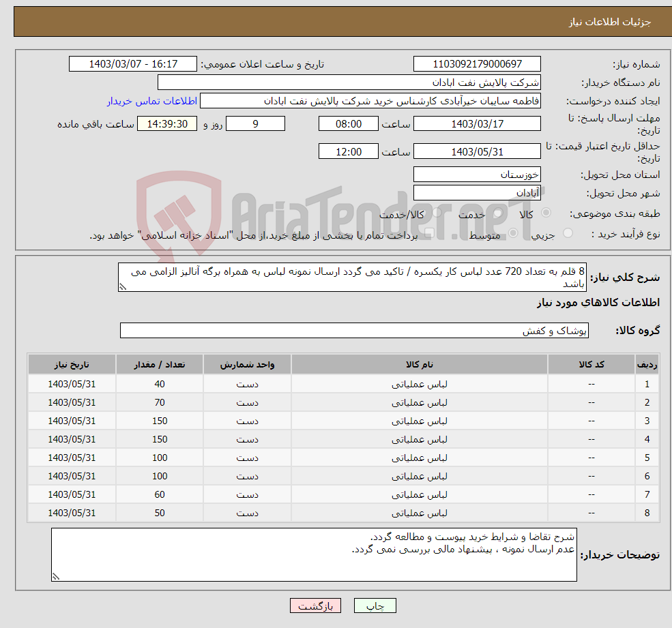Viewport: 672px width, 628px height.
Task: Click the quantity 40 in row 1
Action: tap(160, 385)
